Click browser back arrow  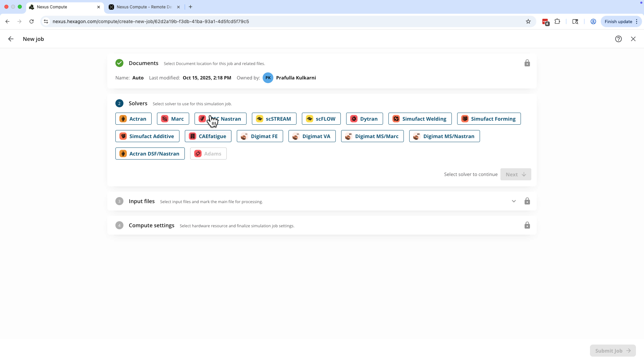click(x=7, y=21)
